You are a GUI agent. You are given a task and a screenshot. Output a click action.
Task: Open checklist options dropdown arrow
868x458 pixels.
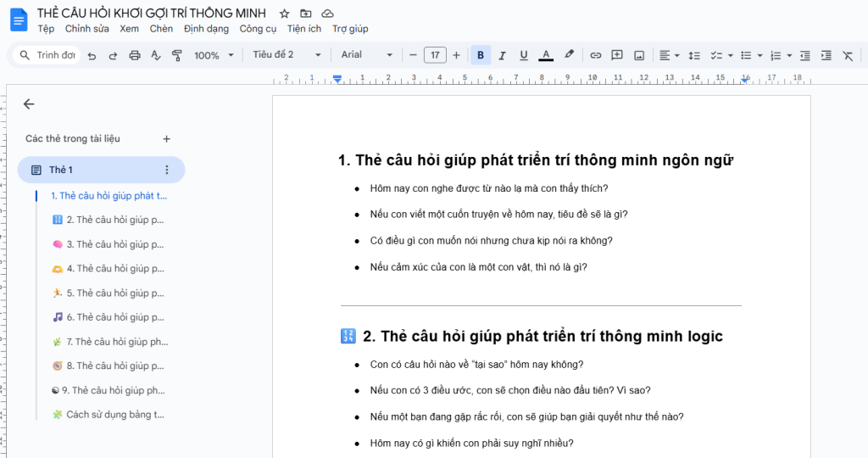pos(731,55)
